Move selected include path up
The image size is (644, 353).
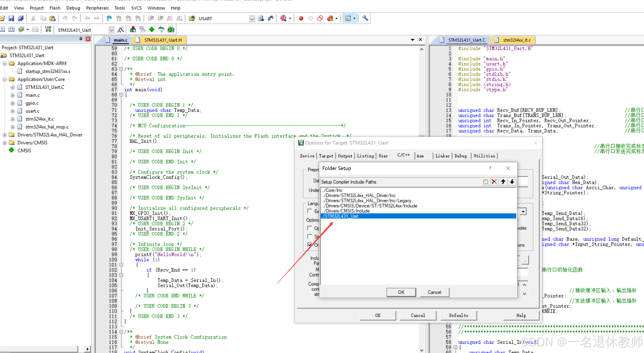click(503, 182)
